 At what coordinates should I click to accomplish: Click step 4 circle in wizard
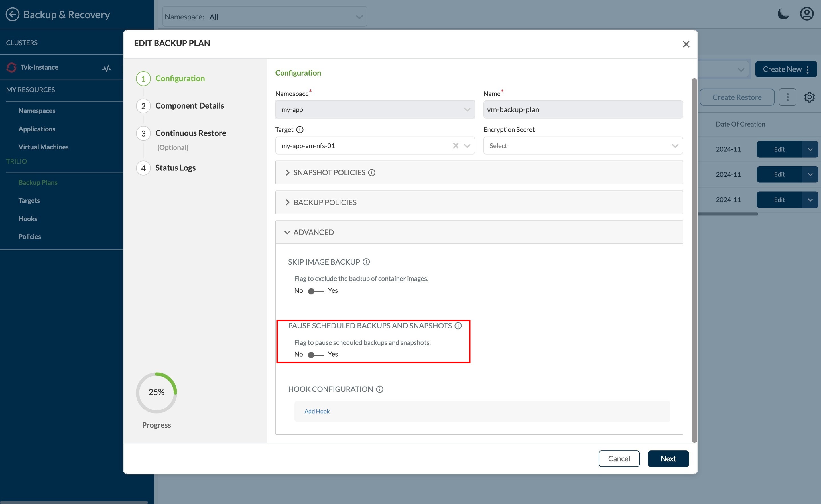143,168
